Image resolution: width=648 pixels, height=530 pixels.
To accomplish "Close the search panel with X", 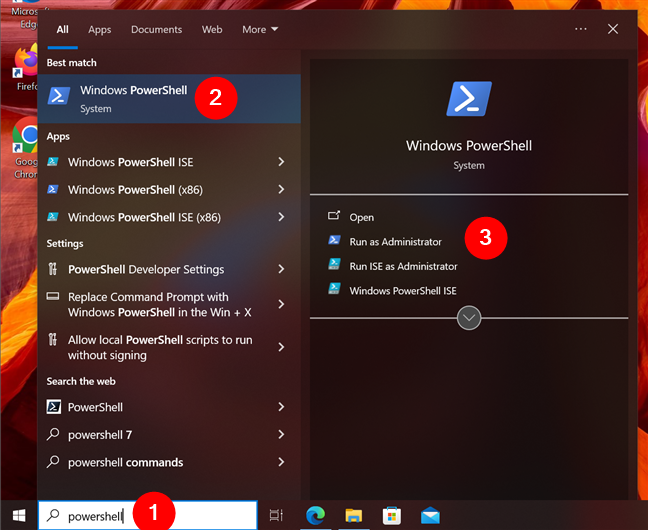I will 613,29.
